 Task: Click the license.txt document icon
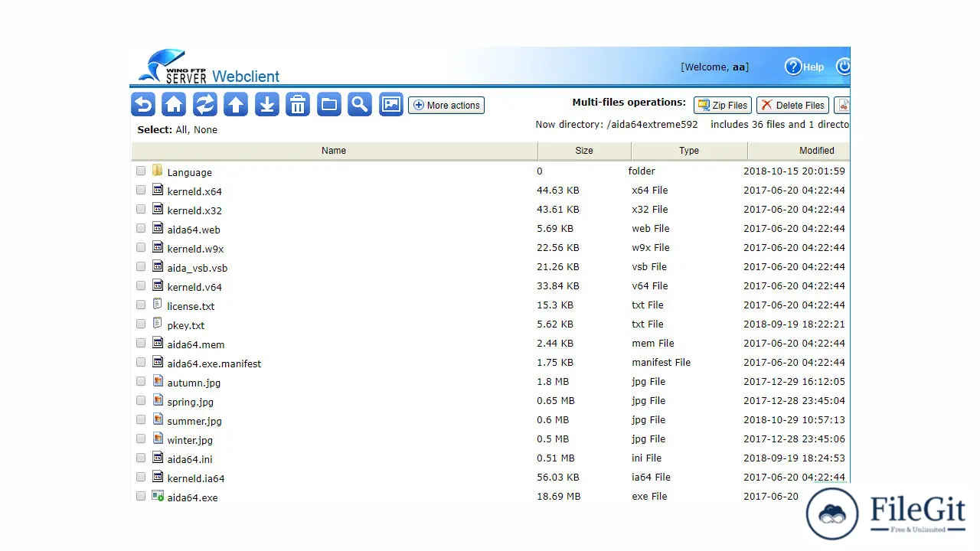[x=158, y=305]
